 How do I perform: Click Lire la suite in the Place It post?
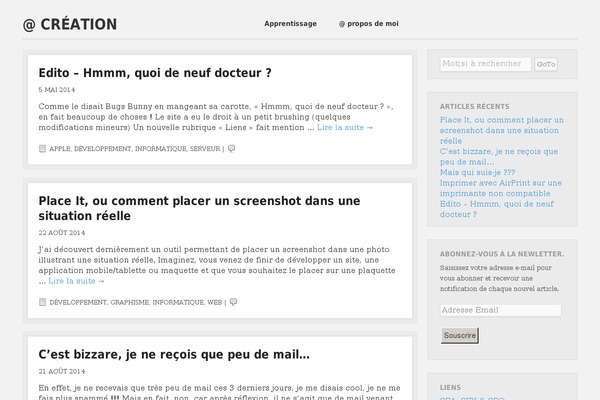[x=76, y=281]
